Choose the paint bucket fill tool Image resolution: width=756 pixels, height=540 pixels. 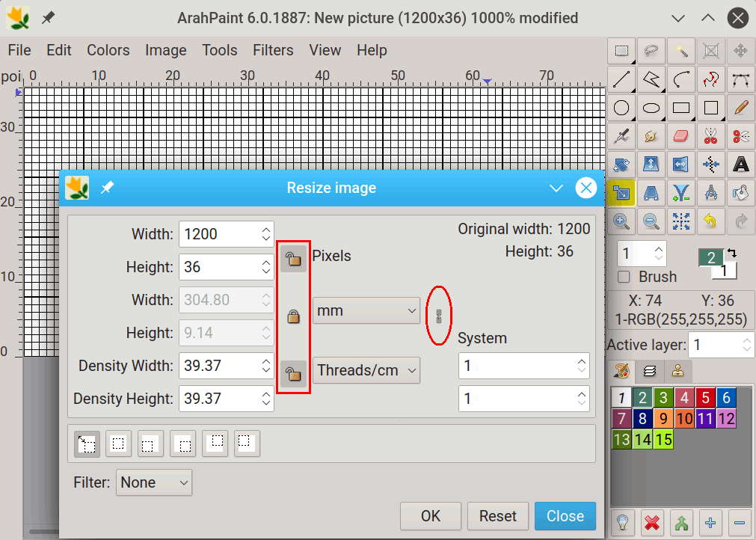740,194
